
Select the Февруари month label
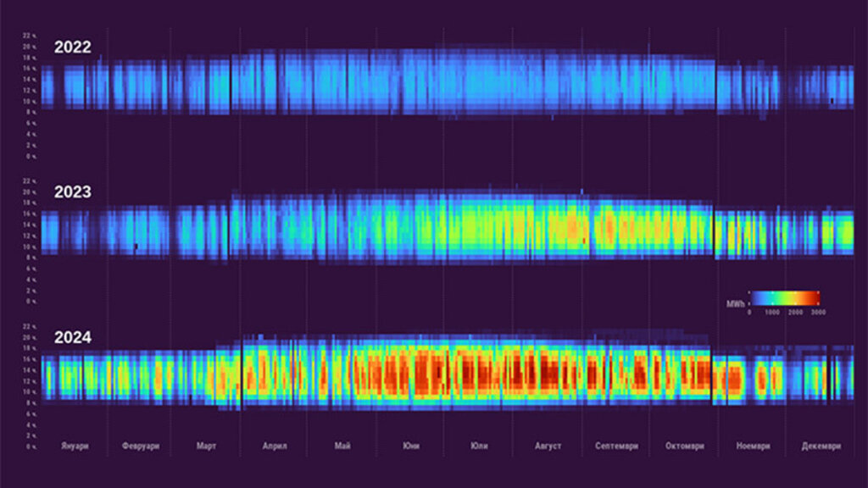pos(141,446)
